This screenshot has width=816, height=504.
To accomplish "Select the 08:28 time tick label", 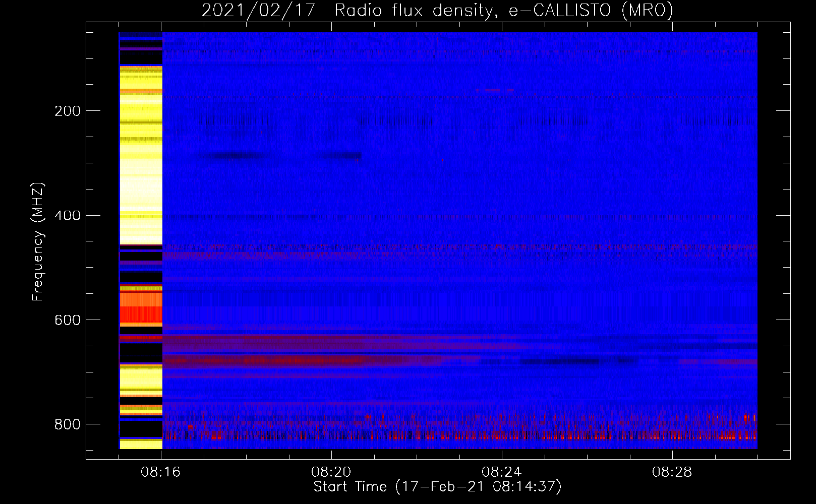I will (x=672, y=473).
